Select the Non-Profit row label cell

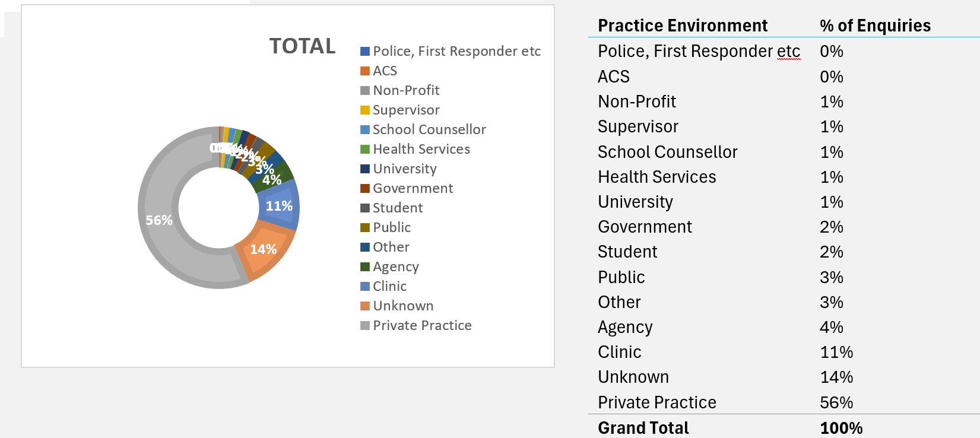click(637, 101)
